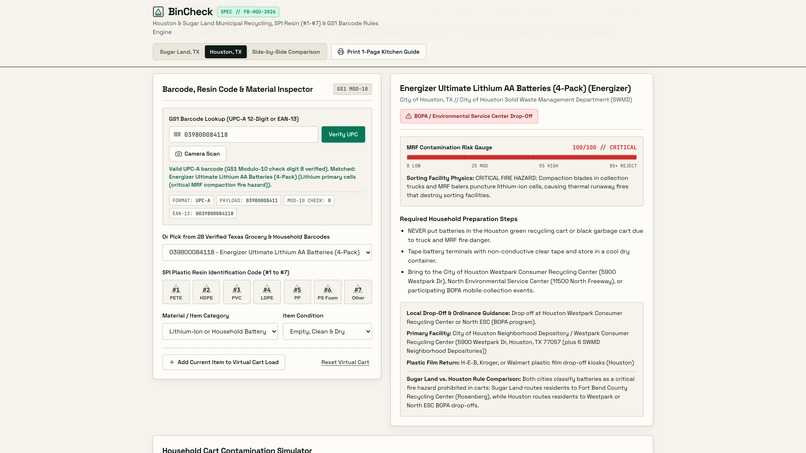The height and width of the screenshot is (453, 806).
Task: Open the Material / Item Category dropdown
Action: pyautogui.click(x=220, y=332)
